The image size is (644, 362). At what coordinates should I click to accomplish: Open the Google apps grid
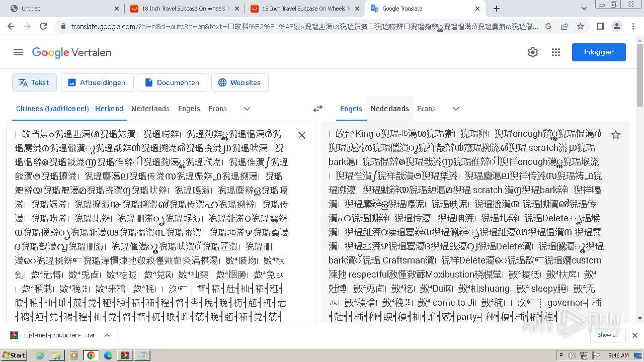click(556, 52)
